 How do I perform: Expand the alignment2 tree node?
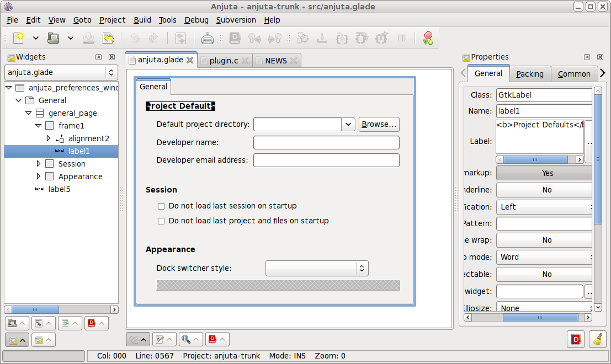point(49,138)
